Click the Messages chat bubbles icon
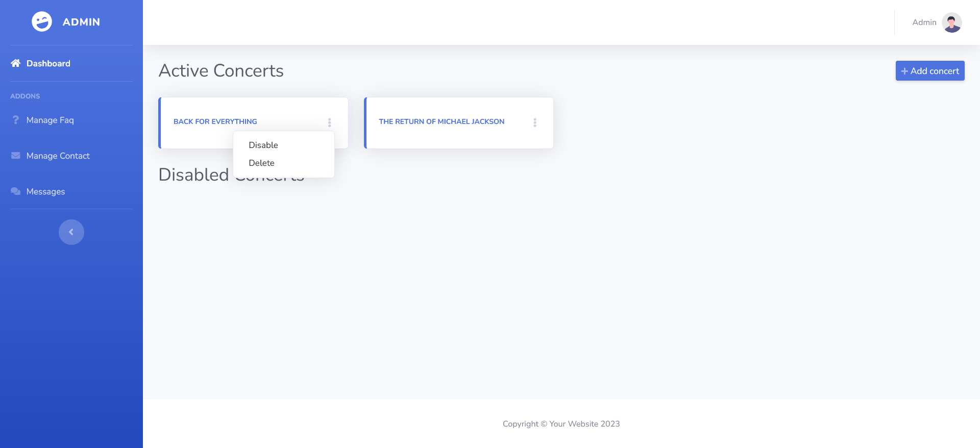 [16, 191]
